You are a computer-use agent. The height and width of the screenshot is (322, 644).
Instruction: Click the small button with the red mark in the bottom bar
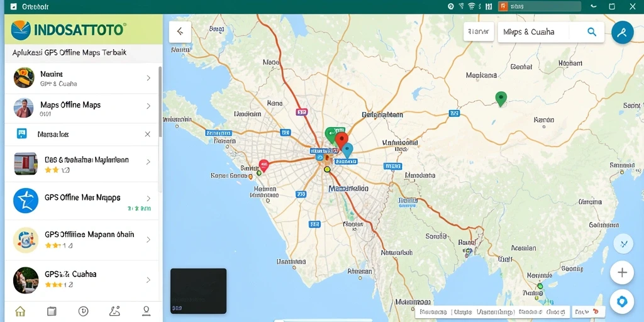point(589,312)
